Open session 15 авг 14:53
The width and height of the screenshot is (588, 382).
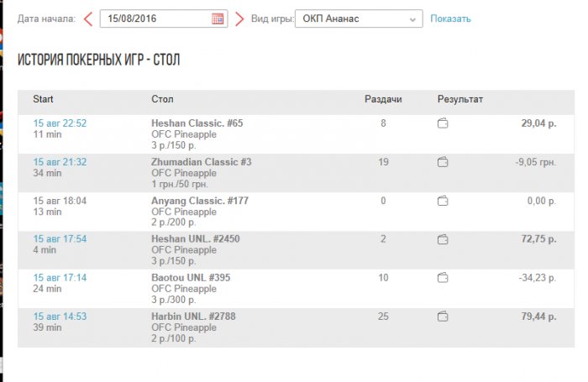pyautogui.click(x=60, y=317)
